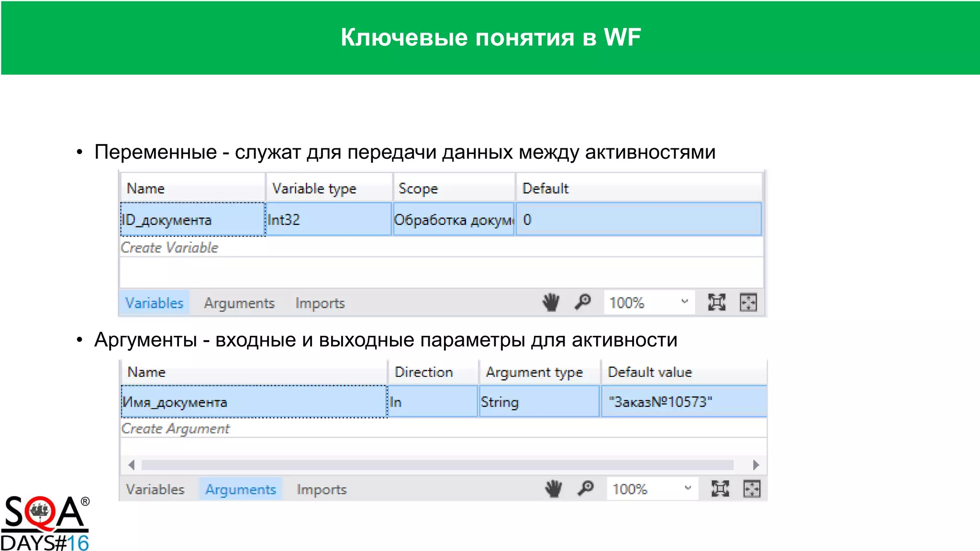This screenshot has width=980, height=551.
Task: Click overview map icon in Arguments panel toolbar
Action: coord(751,489)
